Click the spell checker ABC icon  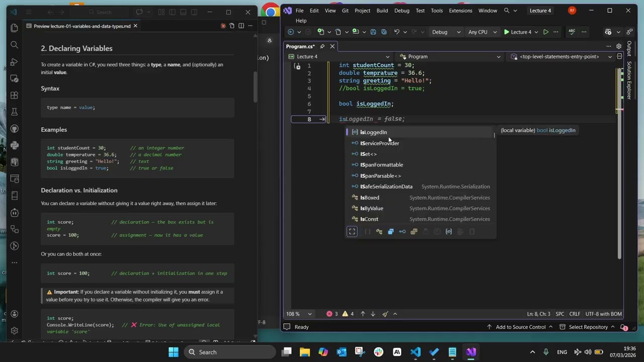572,32
